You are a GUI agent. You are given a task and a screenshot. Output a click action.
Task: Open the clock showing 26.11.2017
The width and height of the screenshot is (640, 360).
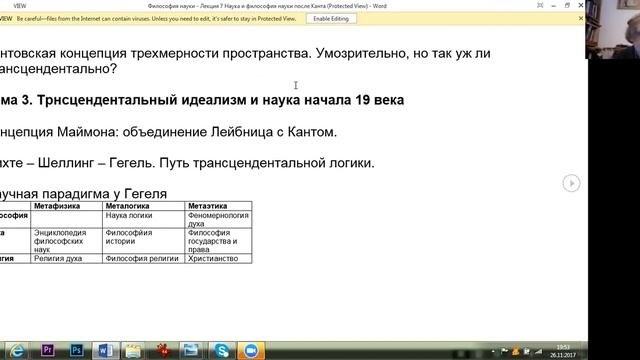click(563, 351)
